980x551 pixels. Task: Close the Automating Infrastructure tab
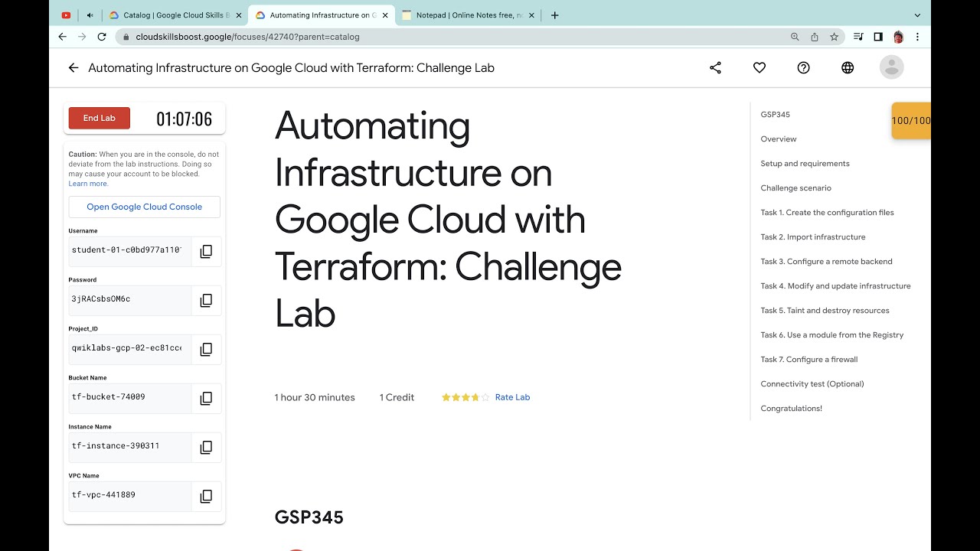click(x=385, y=15)
